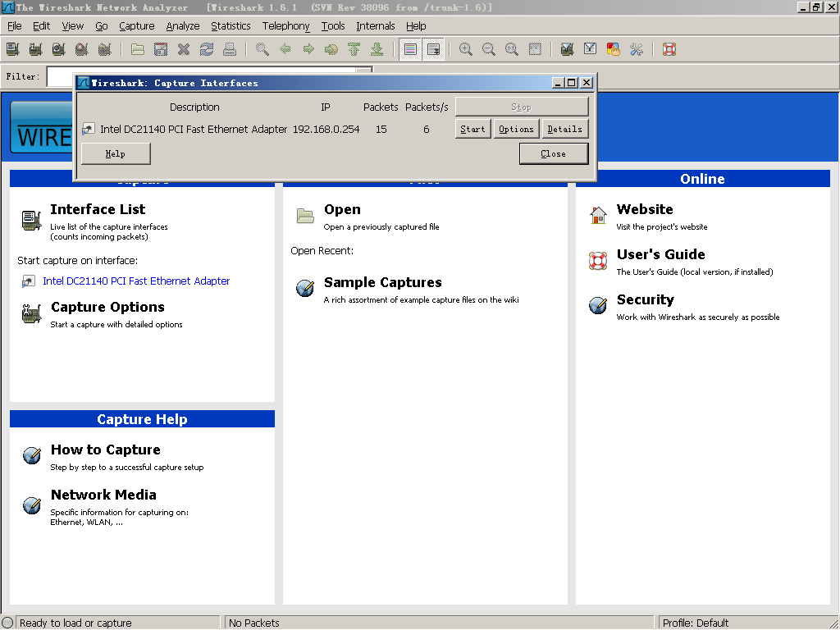Click the go to first packet icon

click(354, 49)
